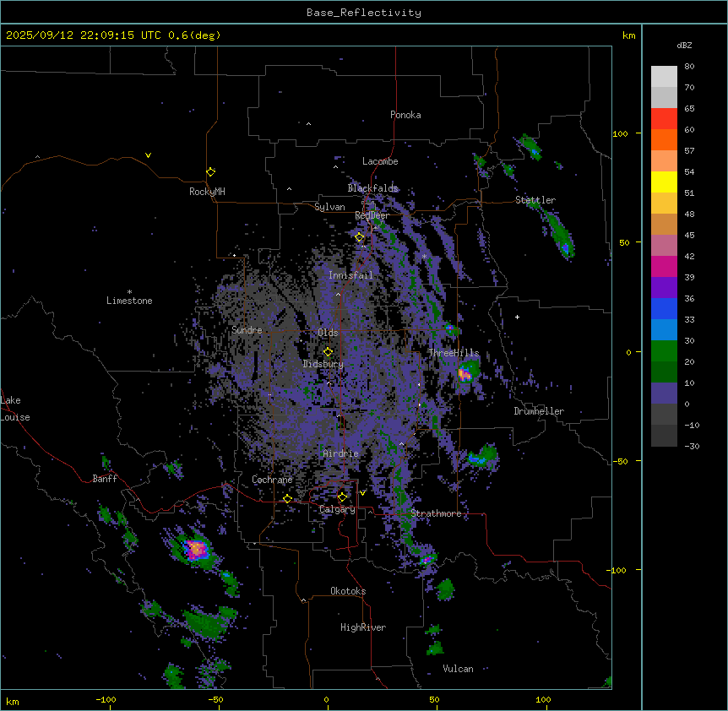
Task: Click the Limestone label
Action: coord(129,301)
